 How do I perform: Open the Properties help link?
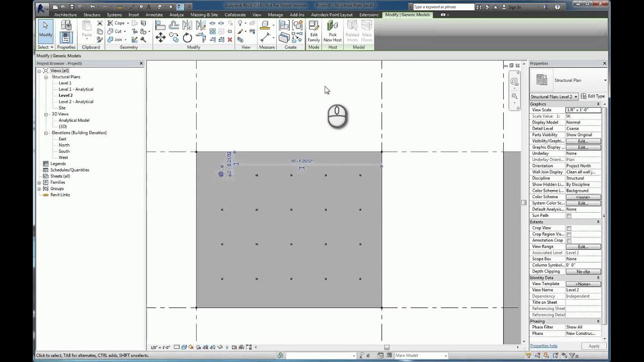543,346
